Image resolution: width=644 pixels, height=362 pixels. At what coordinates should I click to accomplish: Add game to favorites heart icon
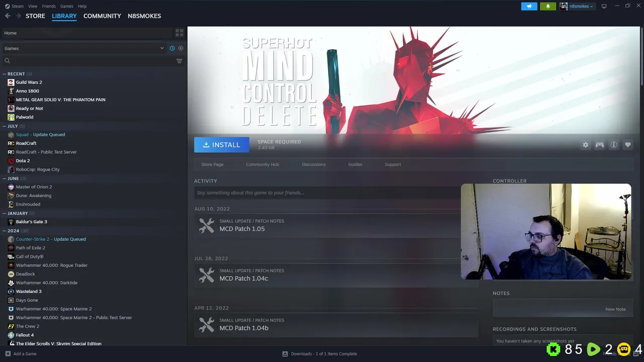coord(627,145)
